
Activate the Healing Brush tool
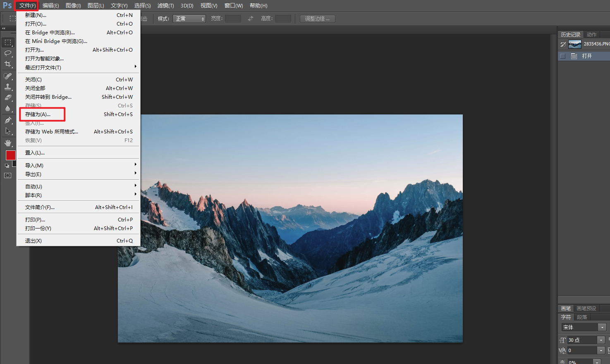(x=8, y=76)
